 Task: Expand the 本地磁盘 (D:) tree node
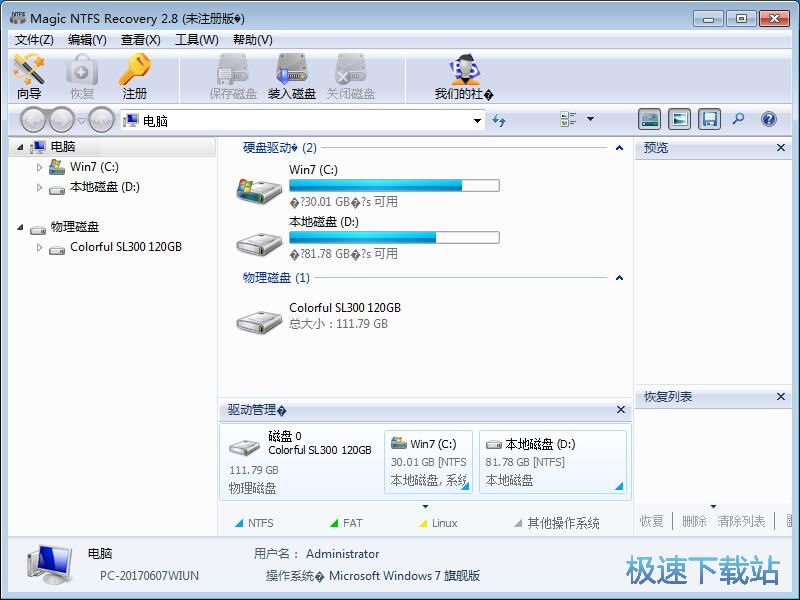[39, 187]
